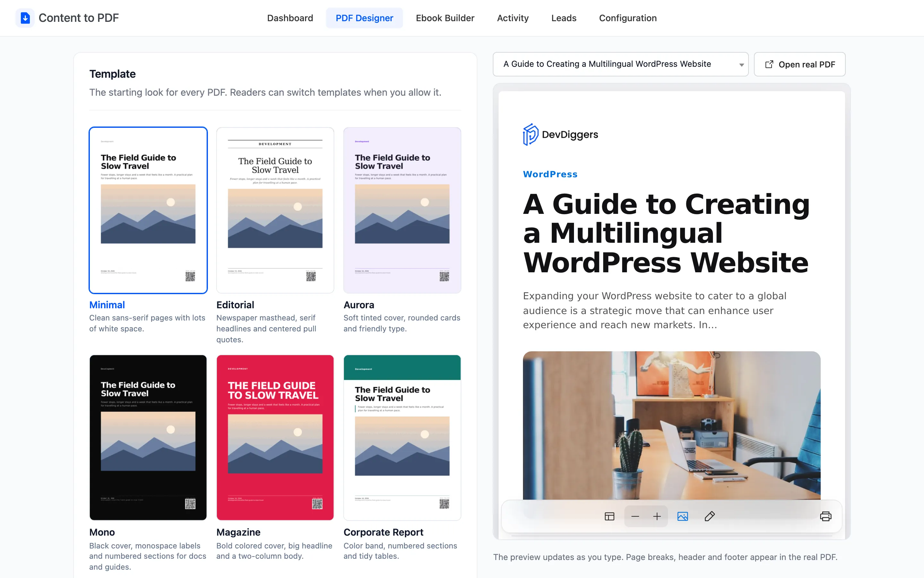The image size is (924, 578).
Task: Click the Mono template name label
Action: click(102, 532)
